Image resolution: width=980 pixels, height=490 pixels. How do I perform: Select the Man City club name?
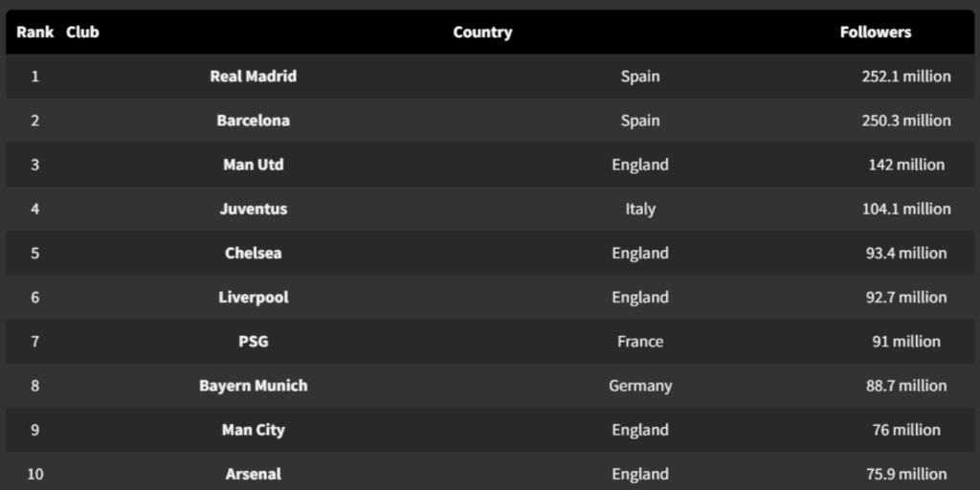click(253, 430)
